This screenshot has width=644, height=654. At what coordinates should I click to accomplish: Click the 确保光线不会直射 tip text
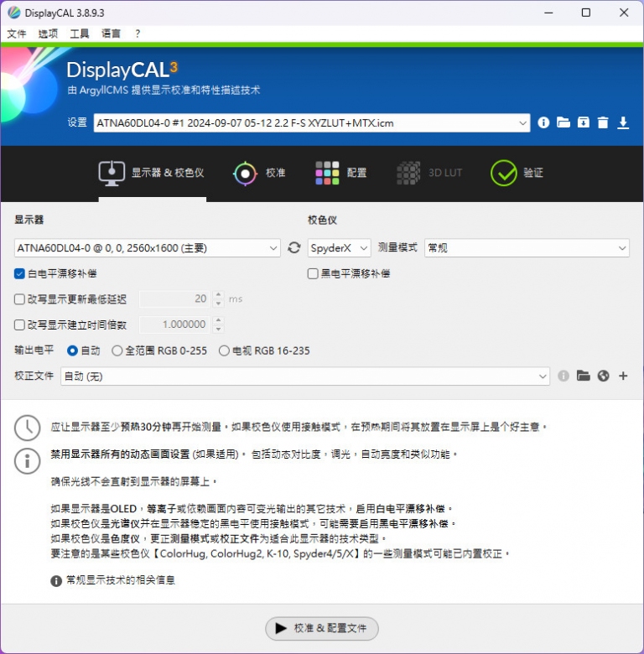point(133,482)
